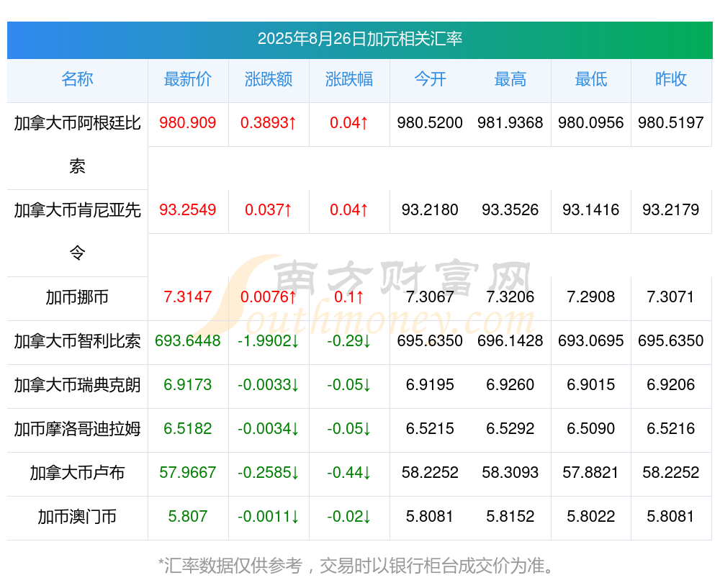Click latest price 6.5182

pyautogui.click(x=188, y=429)
